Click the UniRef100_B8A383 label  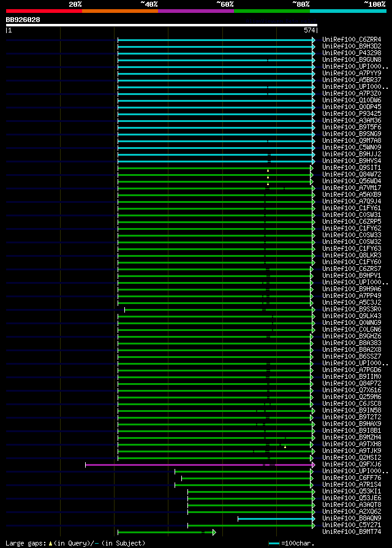(x=352, y=343)
